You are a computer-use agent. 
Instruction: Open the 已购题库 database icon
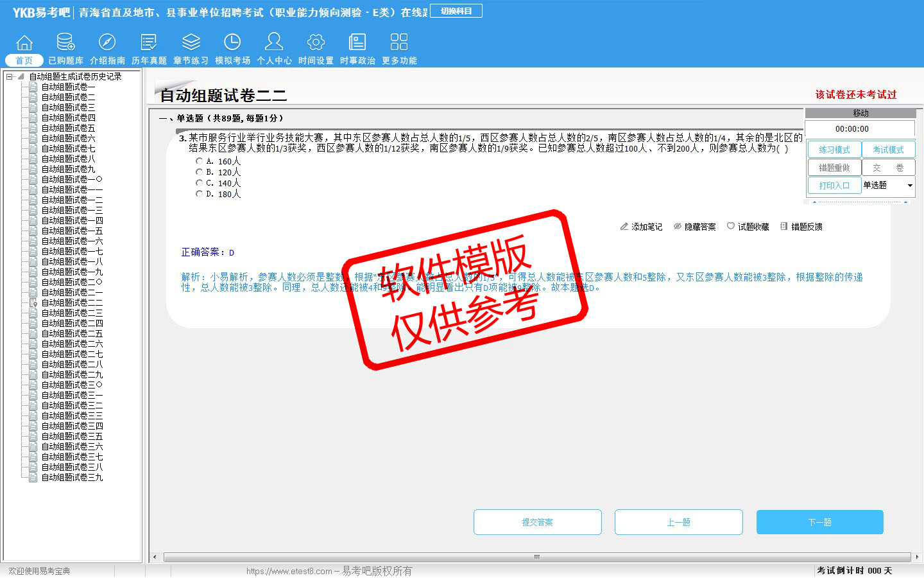[65, 42]
